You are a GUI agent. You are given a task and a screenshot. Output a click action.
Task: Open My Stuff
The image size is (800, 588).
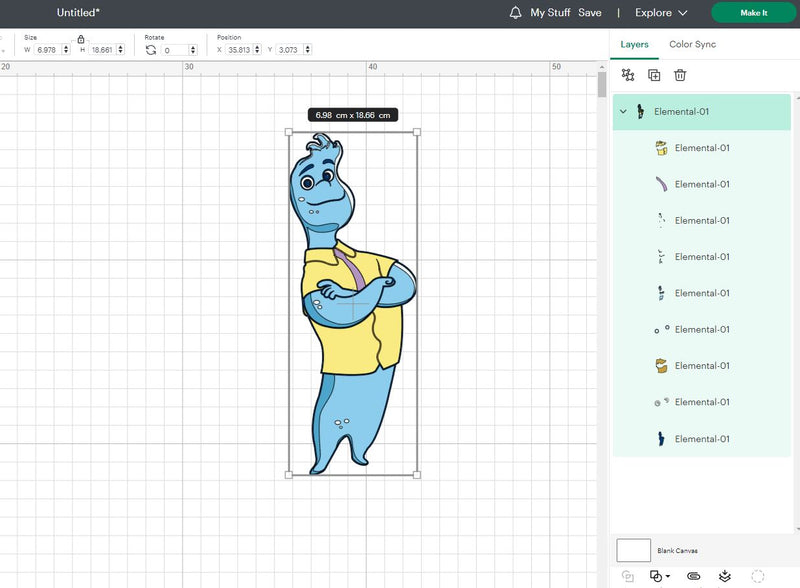pyautogui.click(x=551, y=13)
